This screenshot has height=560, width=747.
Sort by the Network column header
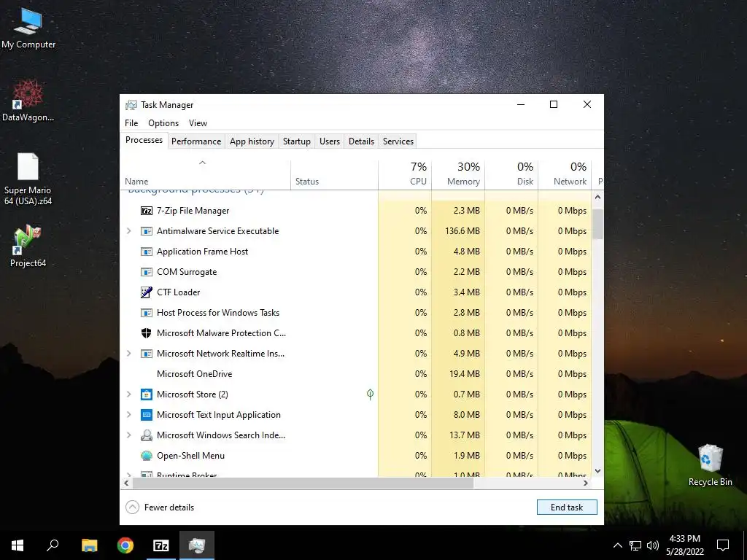[x=565, y=174]
